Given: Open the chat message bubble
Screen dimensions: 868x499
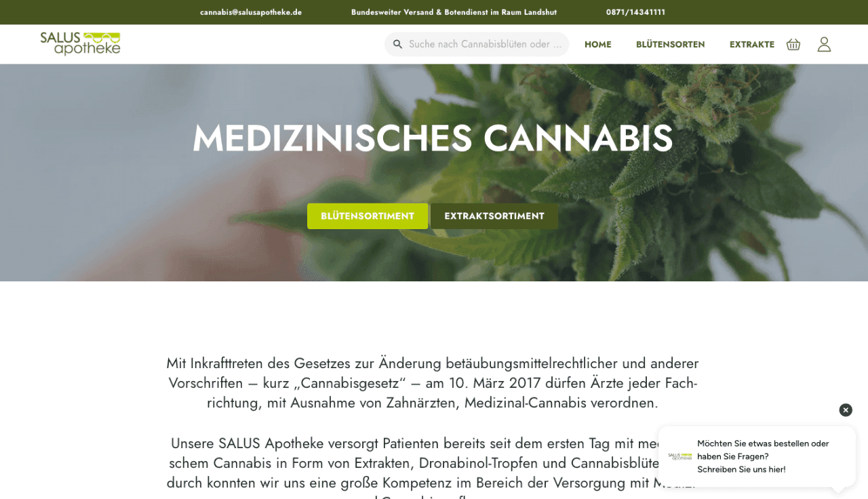Looking at the screenshot, I should pos(757,456).
